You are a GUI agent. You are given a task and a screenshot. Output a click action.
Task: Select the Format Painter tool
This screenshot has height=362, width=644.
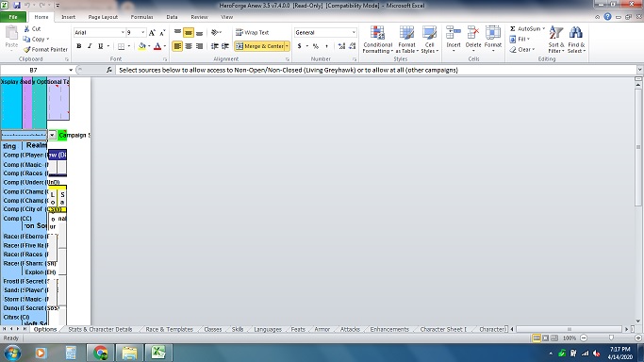45,49
